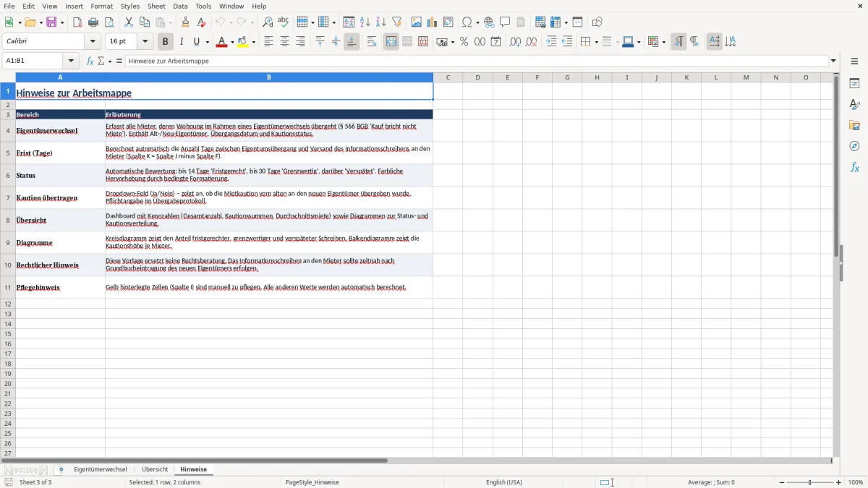Image resolution: width=868 pixels, height=488 pixels.
Task: Click the Add Decimal Place icon
Action: (x=516, y=42)
